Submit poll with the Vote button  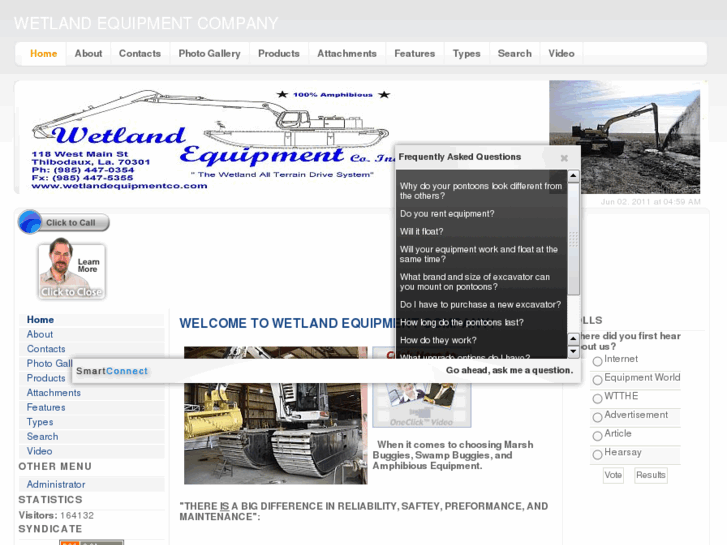pyautogui.click(x=613, y=475)
